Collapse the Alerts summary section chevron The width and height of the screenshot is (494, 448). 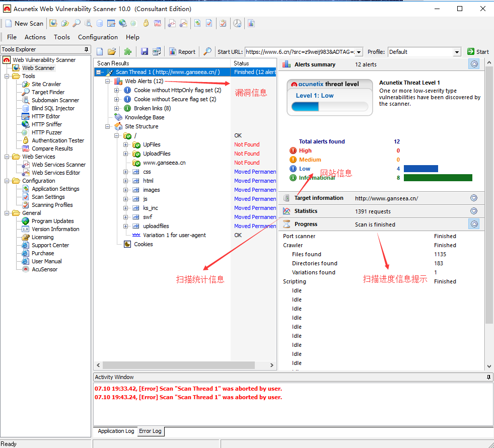474,64
